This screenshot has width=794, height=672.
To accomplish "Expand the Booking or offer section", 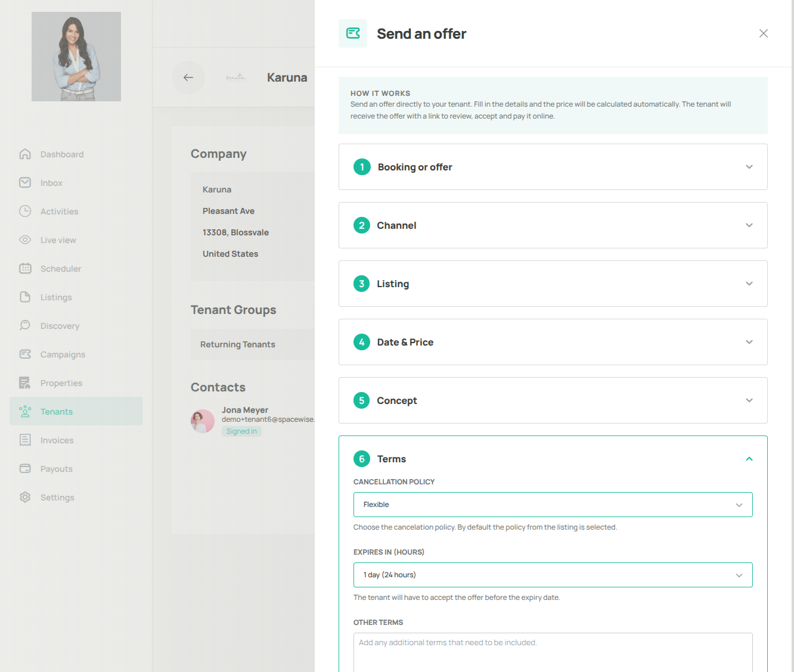I will click(x=553, y=167).
